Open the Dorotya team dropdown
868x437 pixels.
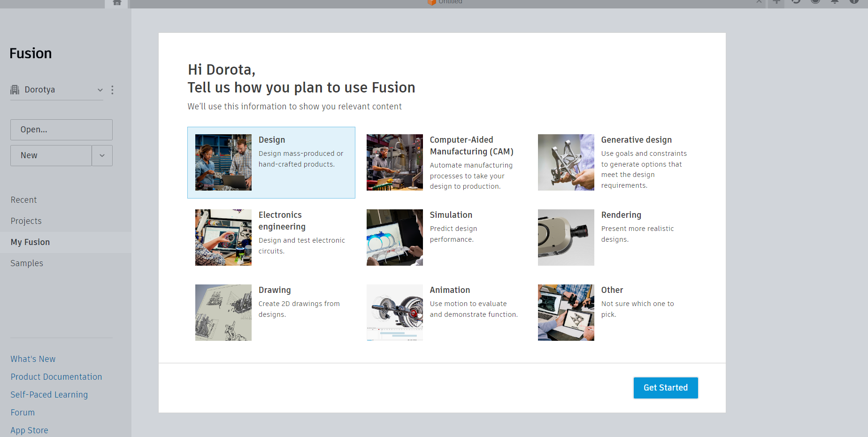57,90
